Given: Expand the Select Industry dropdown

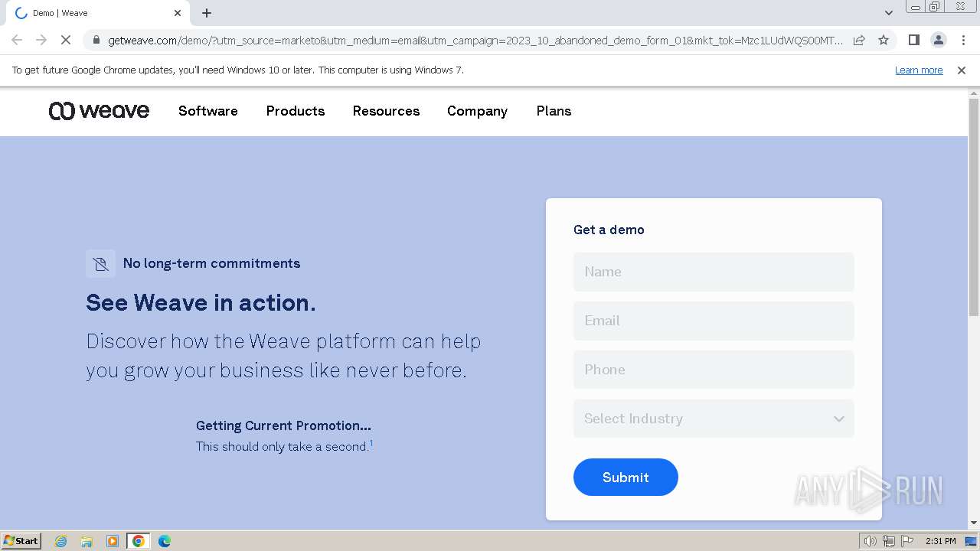Looking at the screenshot, I should point(714,419).
